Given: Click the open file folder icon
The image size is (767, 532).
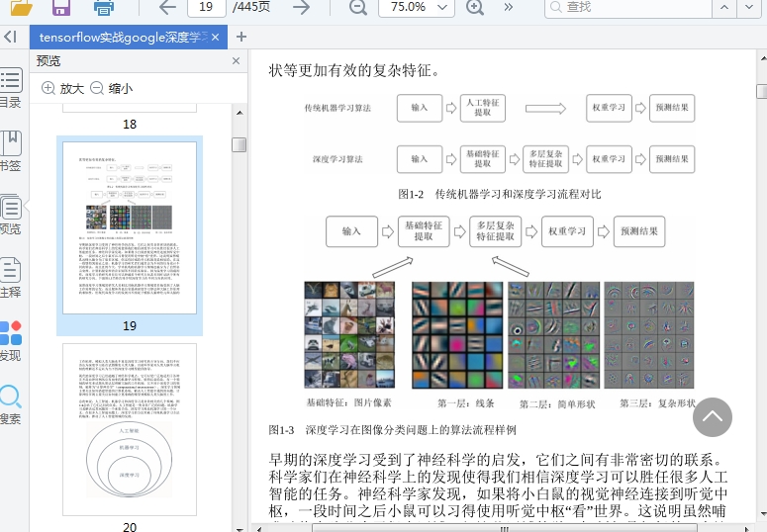Looking at the screenshot, I should [20, 7].
